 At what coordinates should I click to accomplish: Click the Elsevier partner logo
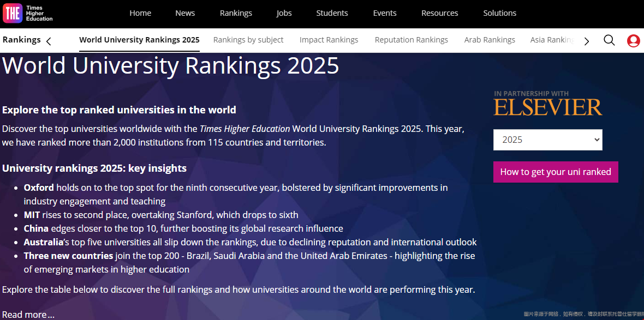pyautogui.click(x=548, y=107)
